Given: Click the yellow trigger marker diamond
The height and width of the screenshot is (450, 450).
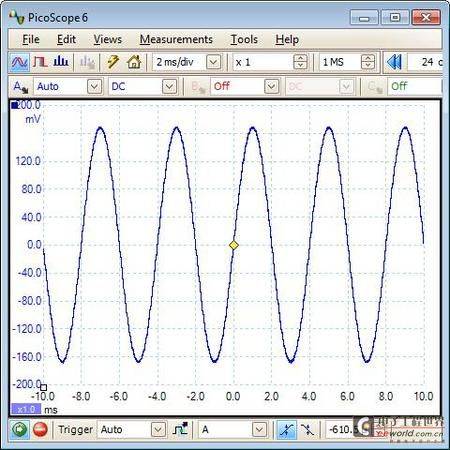Looking at the screenshot, I should point(234,245).
